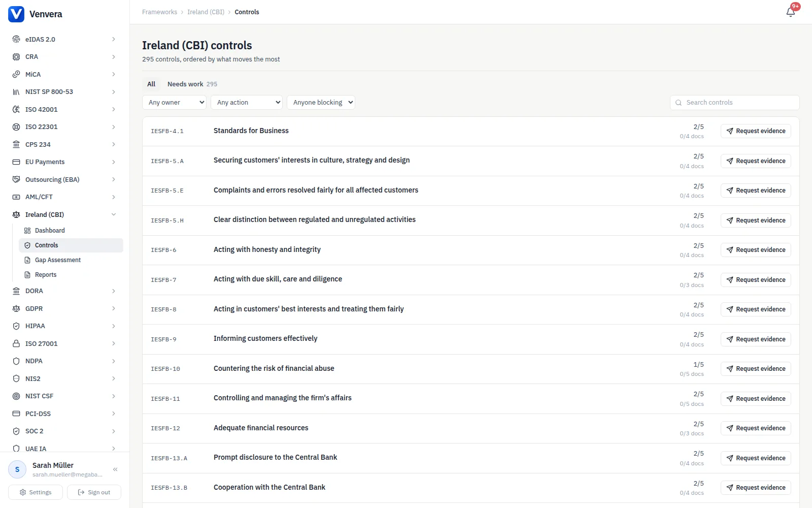Select the CRA chip icon
Viewport: 812px width, 508px height.
16,57
